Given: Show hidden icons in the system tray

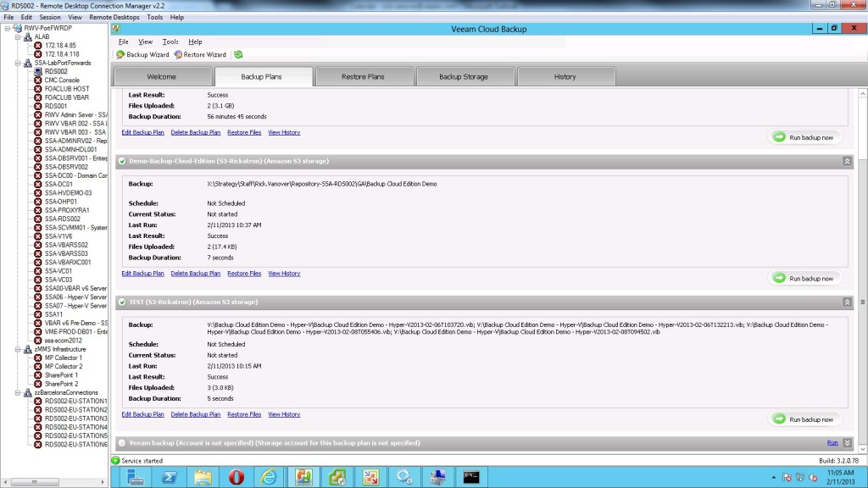Looking at the screenshot, I should (x=773, y=478).
